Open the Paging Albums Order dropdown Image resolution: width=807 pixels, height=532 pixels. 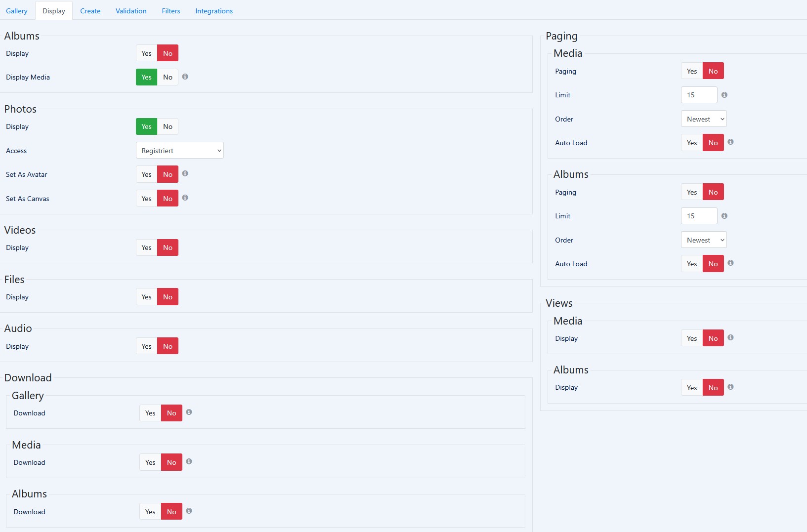[x=703, y=240]
